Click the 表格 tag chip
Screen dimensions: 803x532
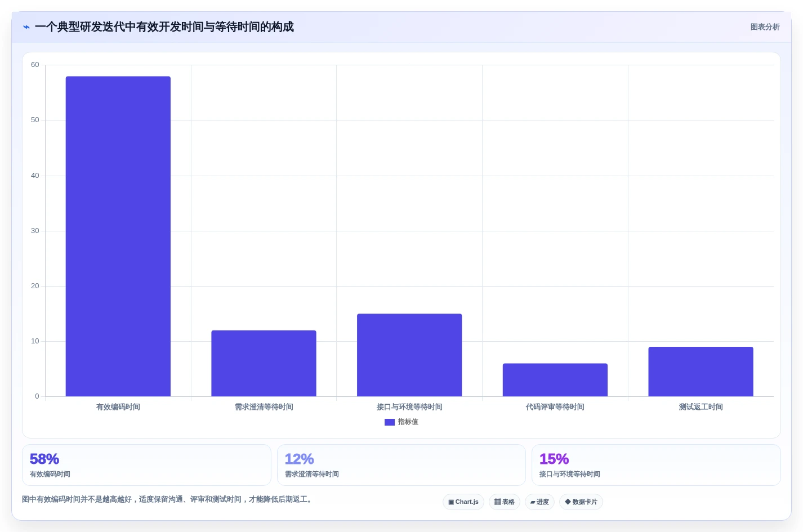click(505, 502)
